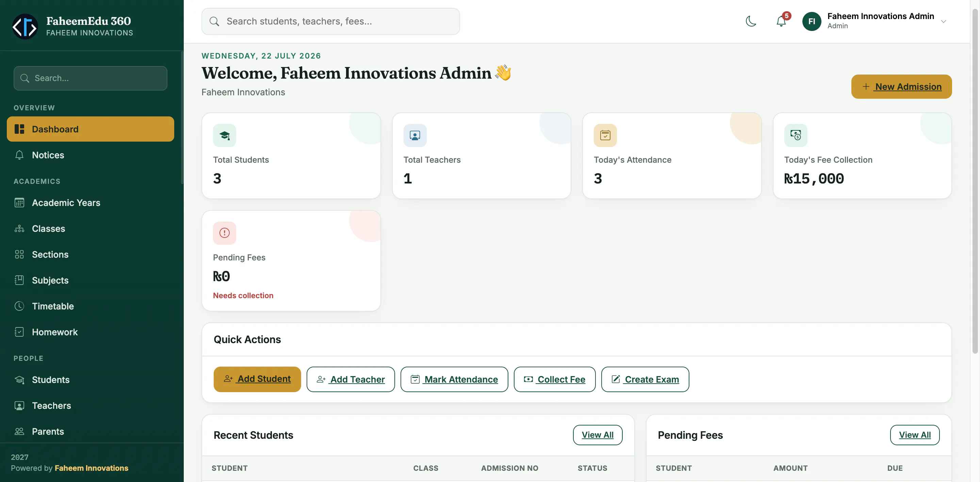Viewport: 980px width, 482px height.
Task: Click the Parents people icon
Action: [19, 431]
